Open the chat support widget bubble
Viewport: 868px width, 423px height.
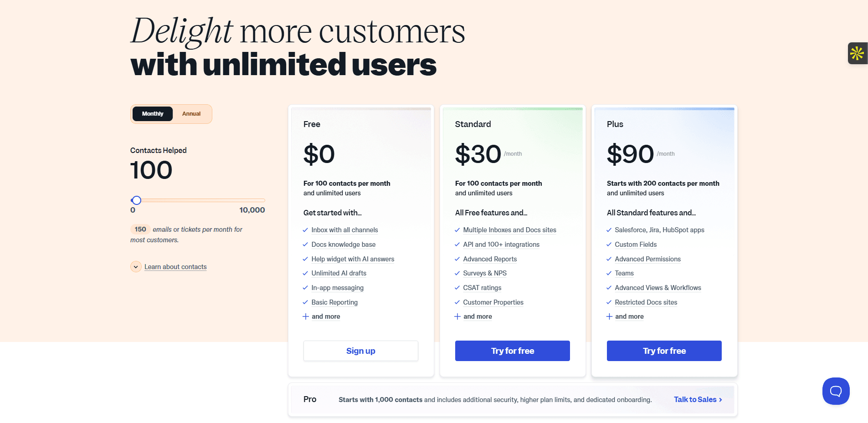click(x=836, y=391)
